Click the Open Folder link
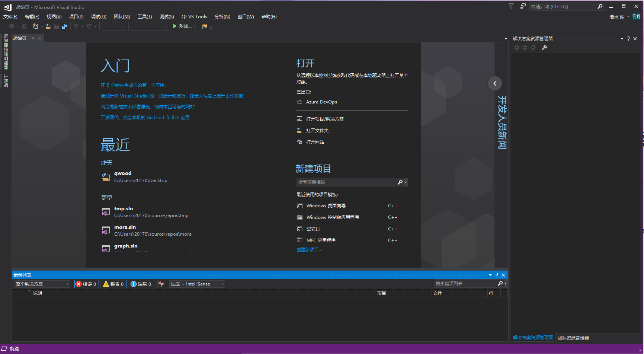Image resolution: width=644 pixels, height=354 pixels. coord(317,131)
